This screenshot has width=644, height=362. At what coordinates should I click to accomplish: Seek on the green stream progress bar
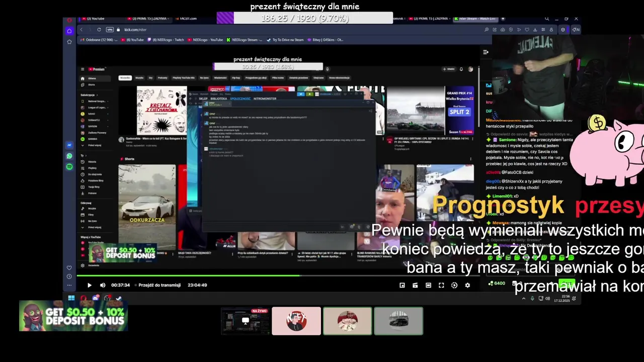278,275
